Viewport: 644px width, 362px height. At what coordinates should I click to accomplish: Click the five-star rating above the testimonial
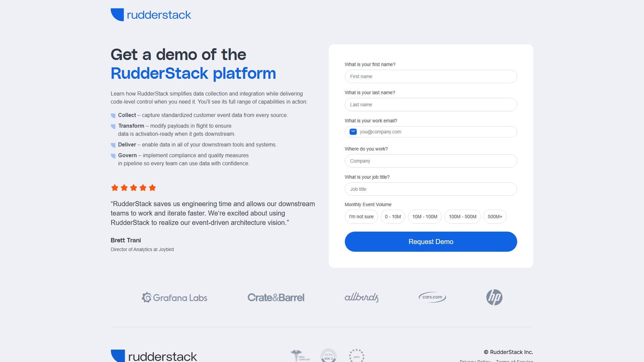(x=133, y=188)
